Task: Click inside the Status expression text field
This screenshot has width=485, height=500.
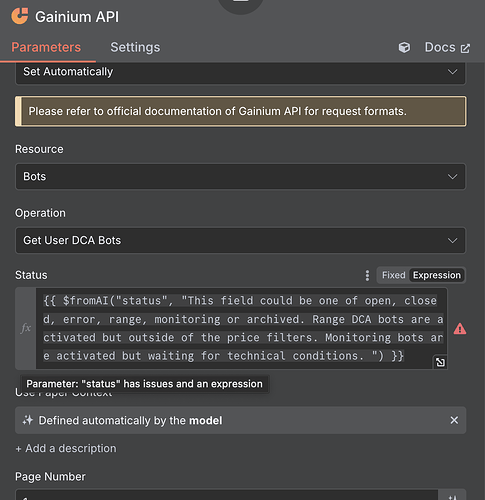Action: pos(241,328)
